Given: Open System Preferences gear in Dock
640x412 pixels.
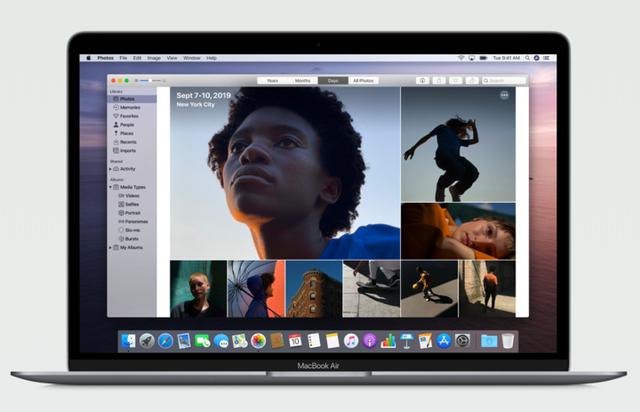Looking at the screenshot, I should (462, 341).
